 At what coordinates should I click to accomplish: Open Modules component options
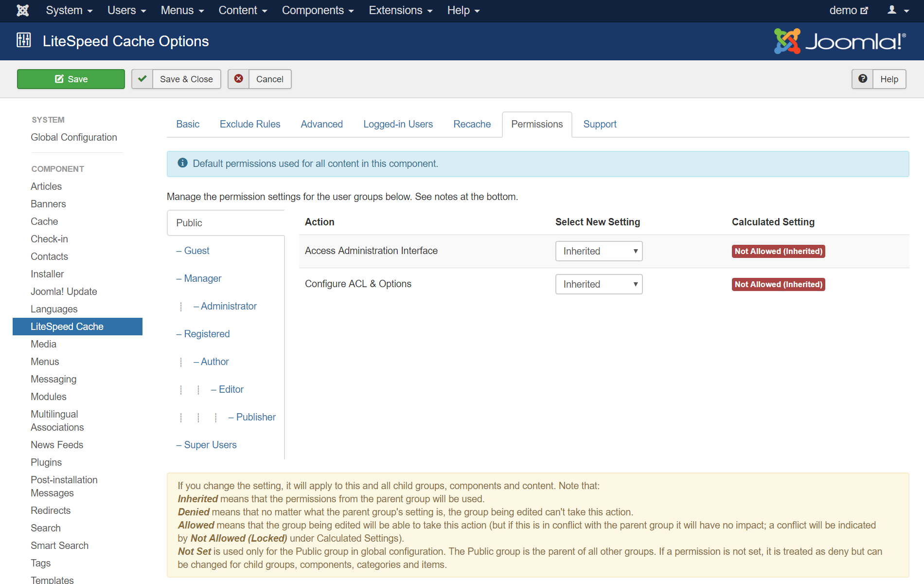point(48,397)
